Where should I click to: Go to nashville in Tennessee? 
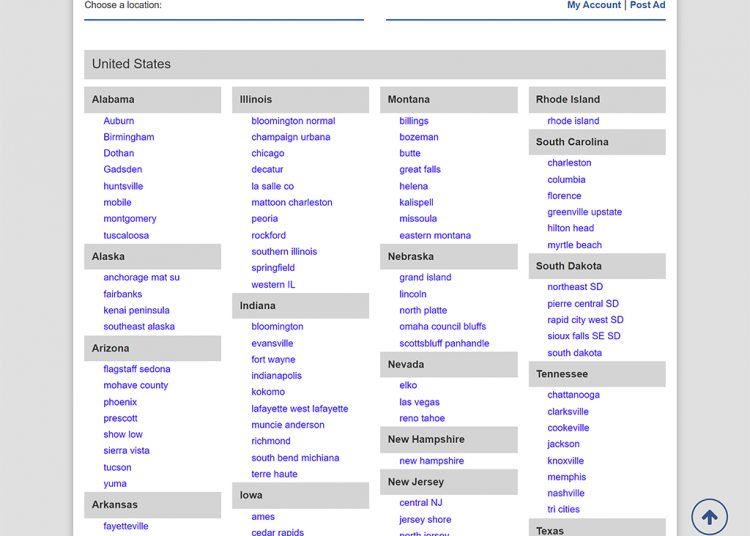point(566,494)
